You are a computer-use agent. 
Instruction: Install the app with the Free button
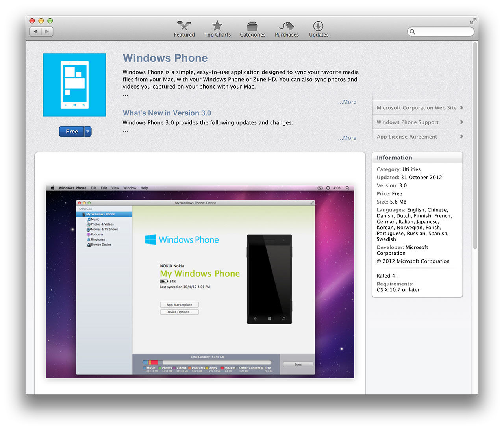point(71,132)
